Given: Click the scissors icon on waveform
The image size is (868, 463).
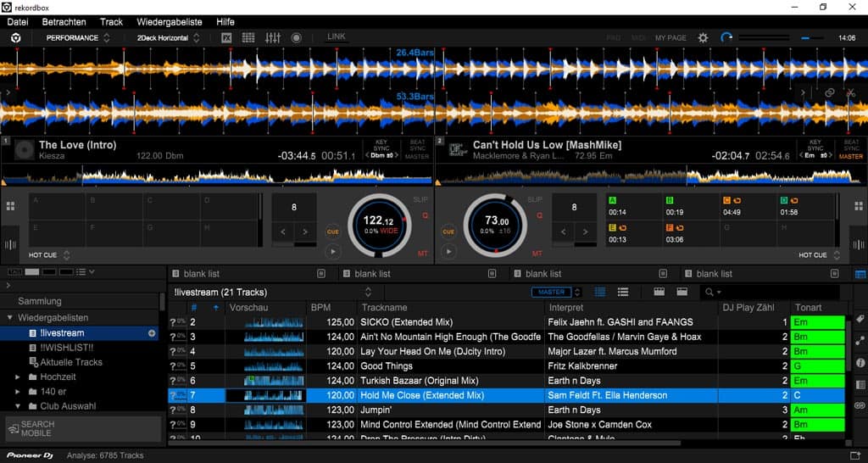Looking at the screenshot, I should (851, 93).
